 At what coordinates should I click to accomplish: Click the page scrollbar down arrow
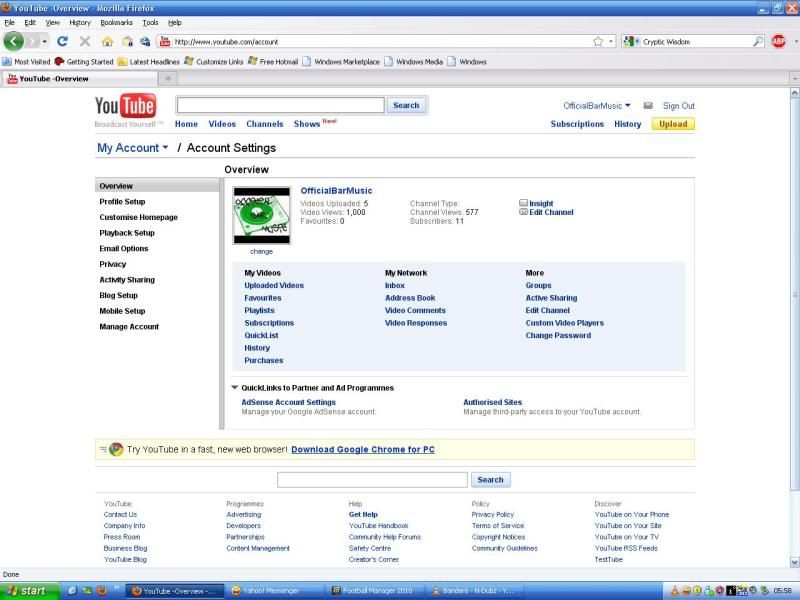[x=794, y=562]
